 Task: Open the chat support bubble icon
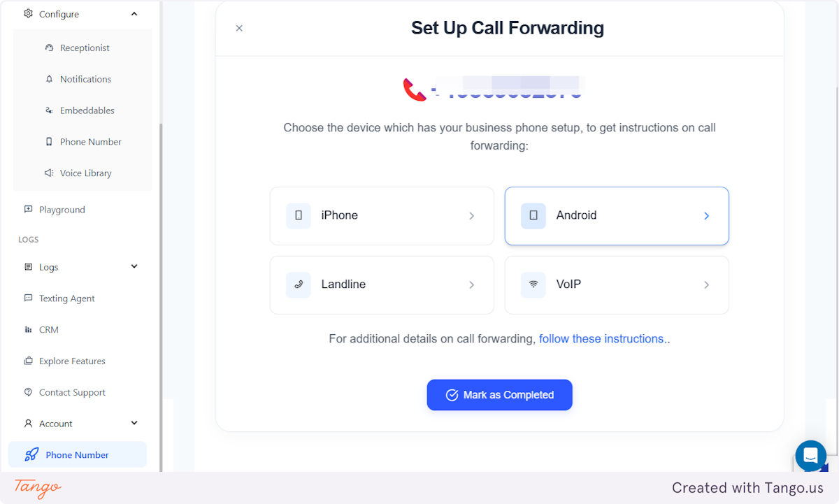pyautogui.click(x=810, y=456)
